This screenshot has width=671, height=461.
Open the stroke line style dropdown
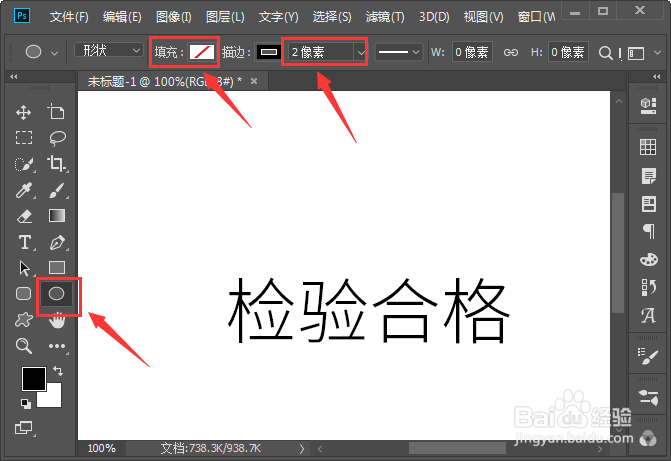[x=399, y=53]
